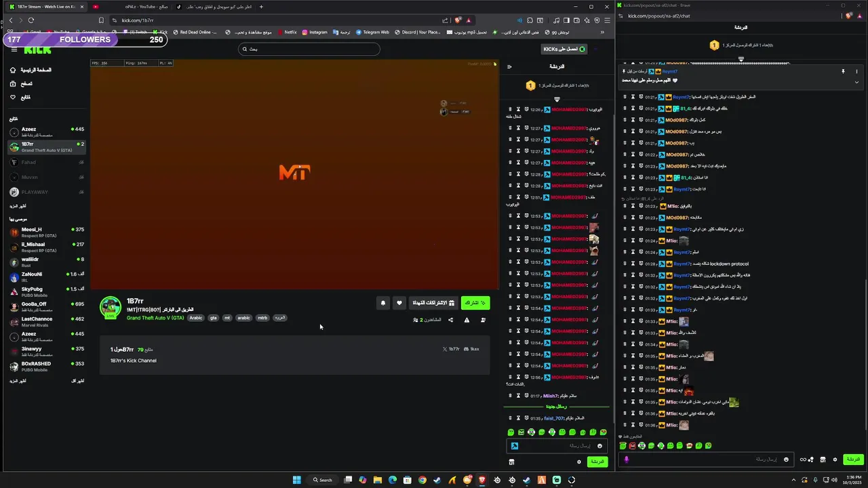Click the Windows Start button
The width and height of the screenshot is (868, 488).
296,480
